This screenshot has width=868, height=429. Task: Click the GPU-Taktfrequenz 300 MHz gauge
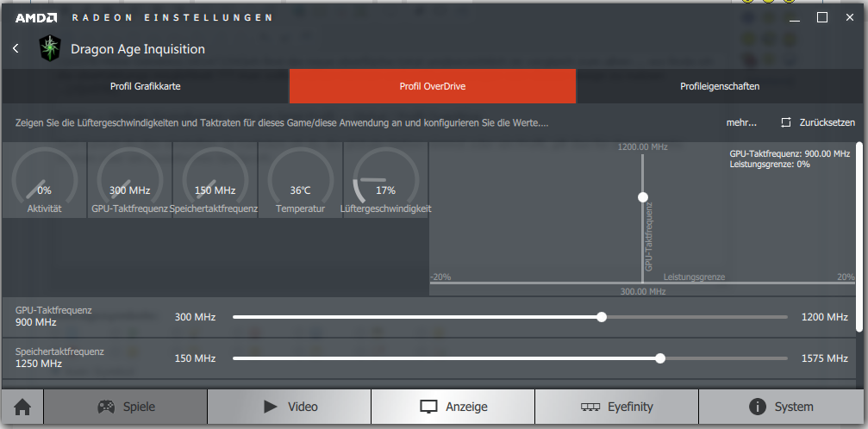coord(129,180)
